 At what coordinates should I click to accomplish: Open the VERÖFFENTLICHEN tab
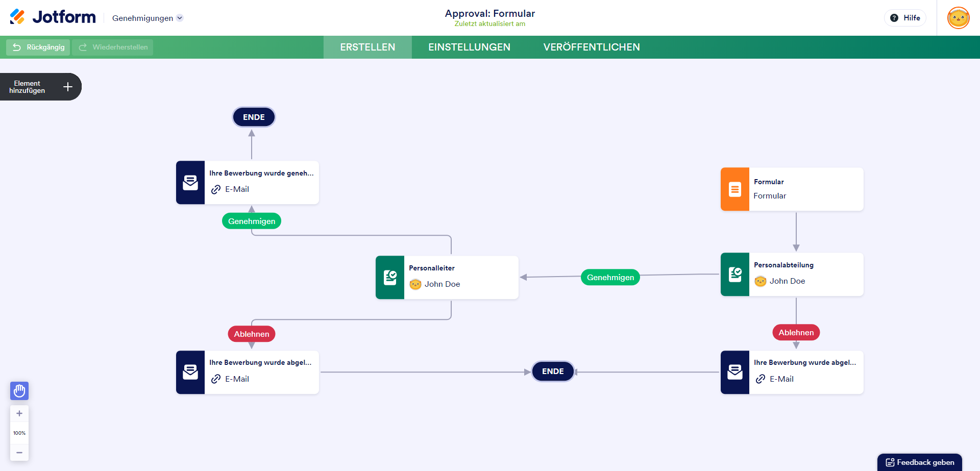pyautogui.click(x=591, y=47)
